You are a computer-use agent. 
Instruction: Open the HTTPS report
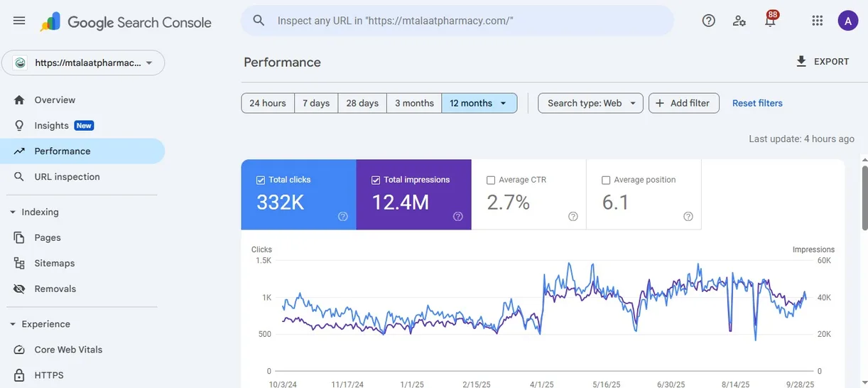point(82,375)
